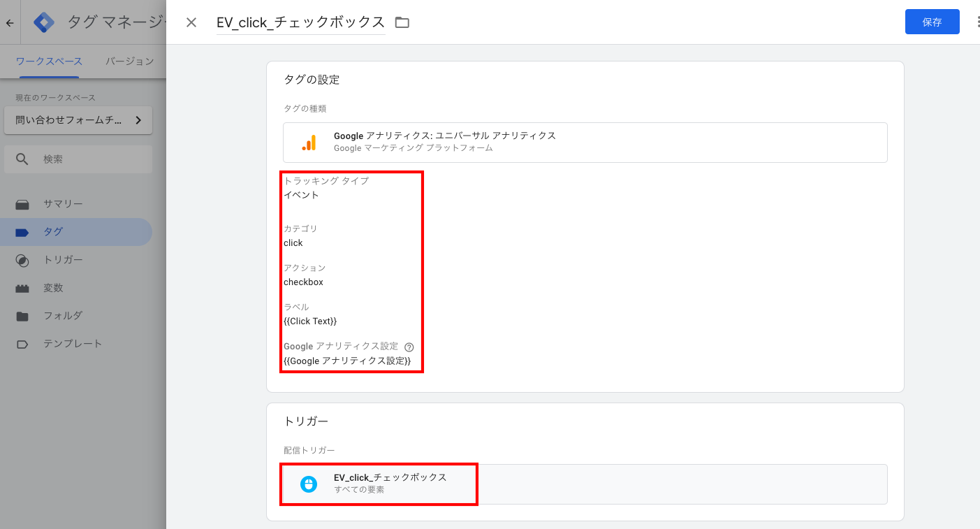
Task: Click the 変数 block icon in sidebar
Action: [22, 288]
